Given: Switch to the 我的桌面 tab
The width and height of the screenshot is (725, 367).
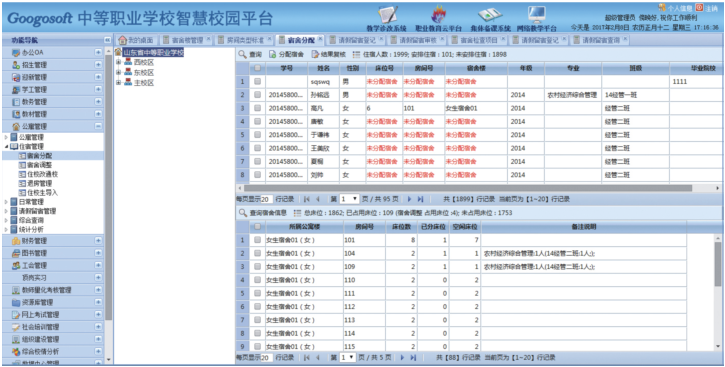Looking at the screenshot, I should 136,40.
